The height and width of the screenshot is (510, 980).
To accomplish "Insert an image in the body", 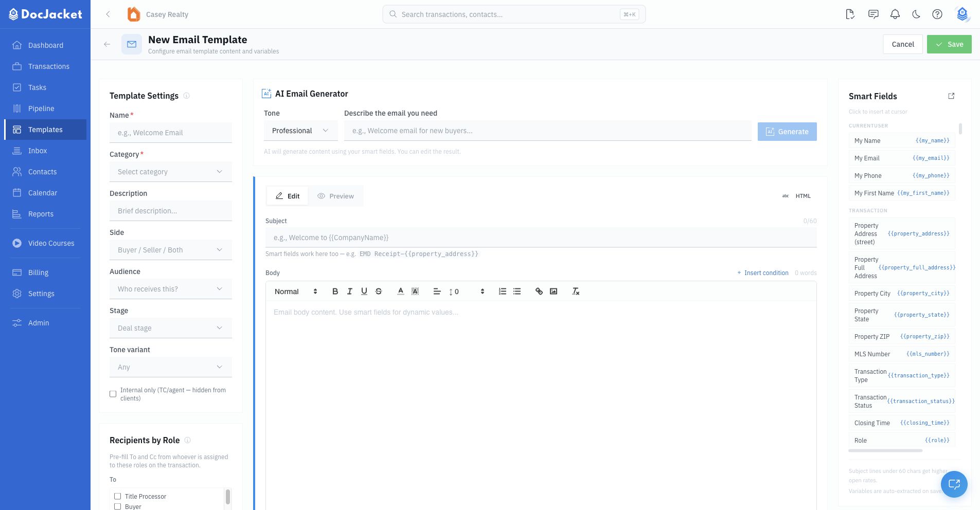I will point(553,292).
